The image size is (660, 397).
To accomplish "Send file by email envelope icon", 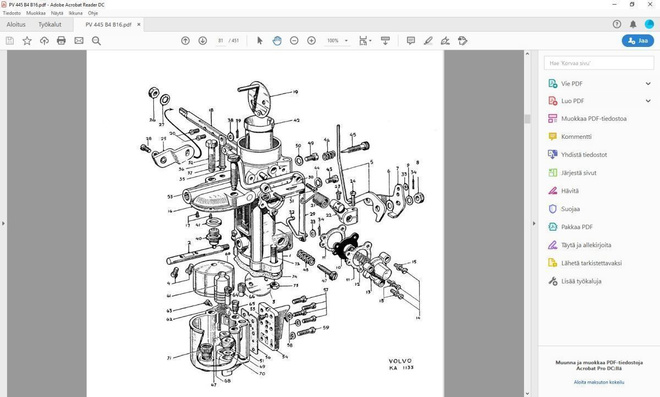I will tap(79, 41).
